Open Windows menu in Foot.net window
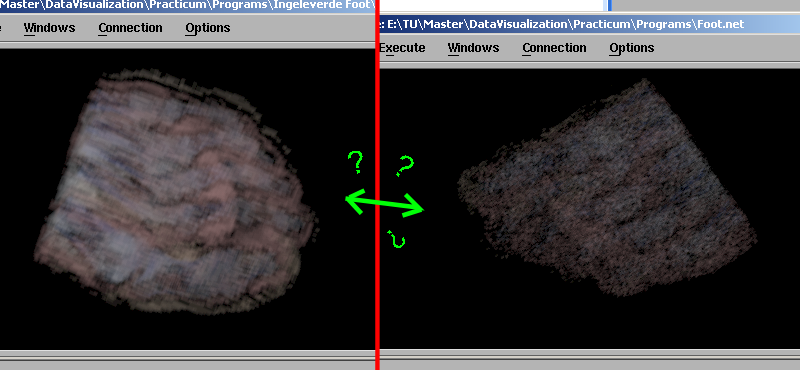 click(x=473, y=48)
